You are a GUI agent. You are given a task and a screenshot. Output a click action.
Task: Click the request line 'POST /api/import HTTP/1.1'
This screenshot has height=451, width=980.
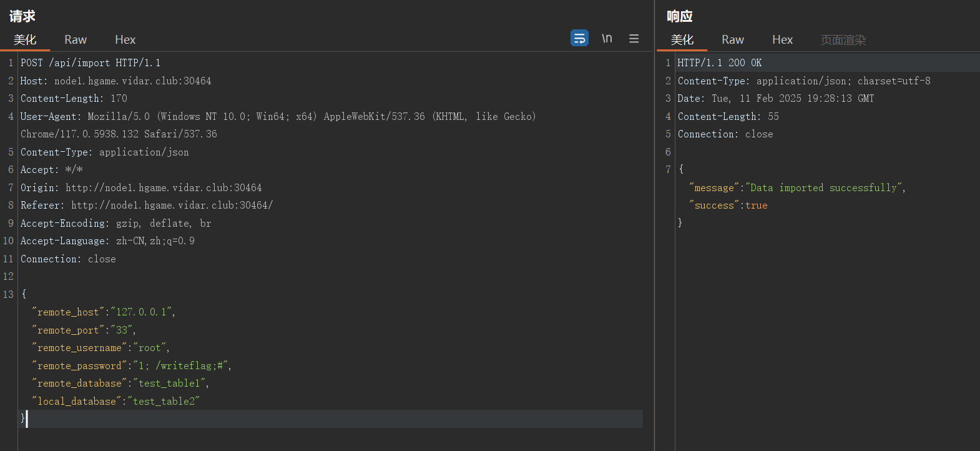click(91, 62)
